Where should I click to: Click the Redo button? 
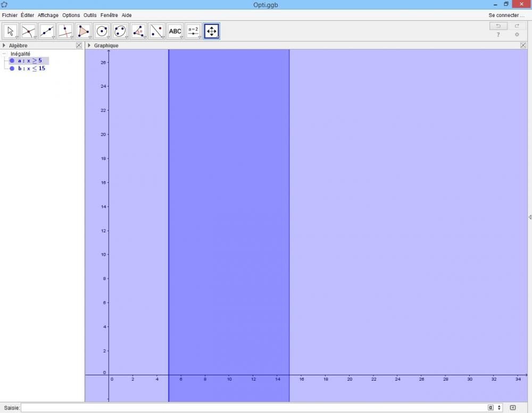517,26
